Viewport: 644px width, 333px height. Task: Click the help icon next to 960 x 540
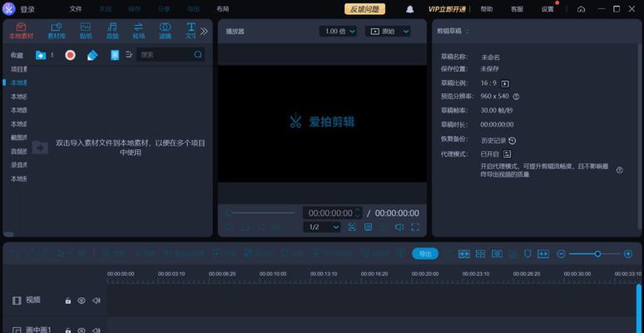(516, 97)
